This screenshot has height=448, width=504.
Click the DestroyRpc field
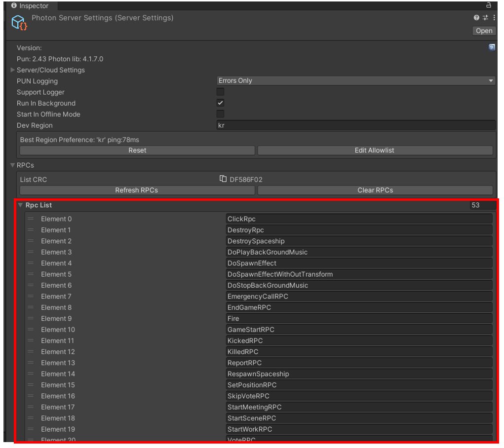359,230
